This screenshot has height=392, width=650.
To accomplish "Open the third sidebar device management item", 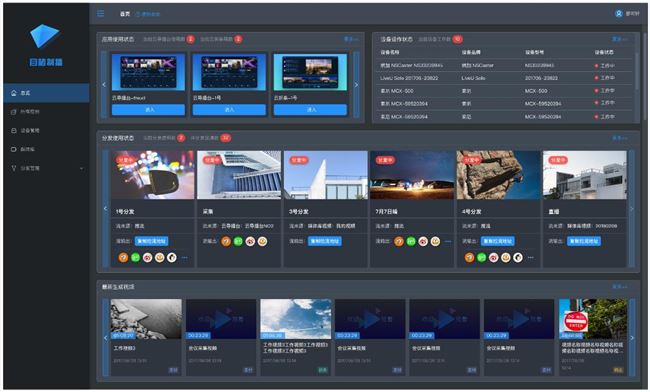I will (30, 131).
